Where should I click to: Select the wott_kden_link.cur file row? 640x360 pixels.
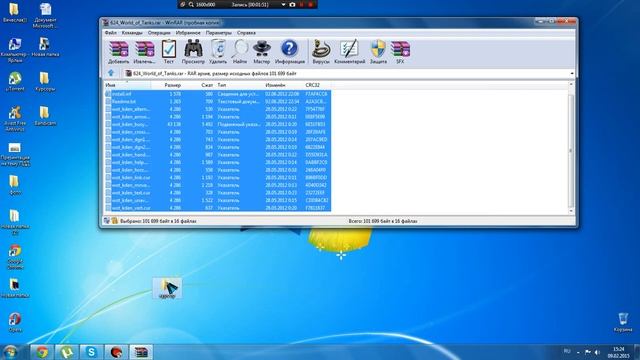pos(218,178)
